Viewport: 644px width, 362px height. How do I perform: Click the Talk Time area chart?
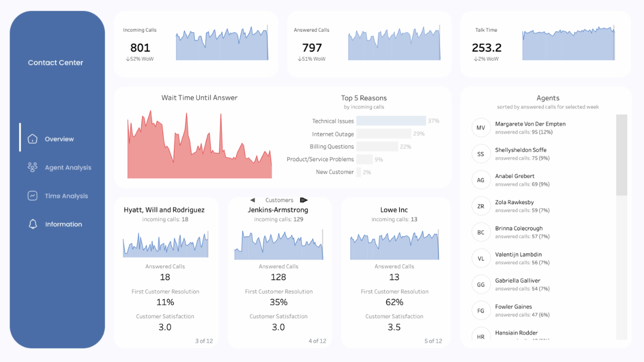tap(568, 43)
